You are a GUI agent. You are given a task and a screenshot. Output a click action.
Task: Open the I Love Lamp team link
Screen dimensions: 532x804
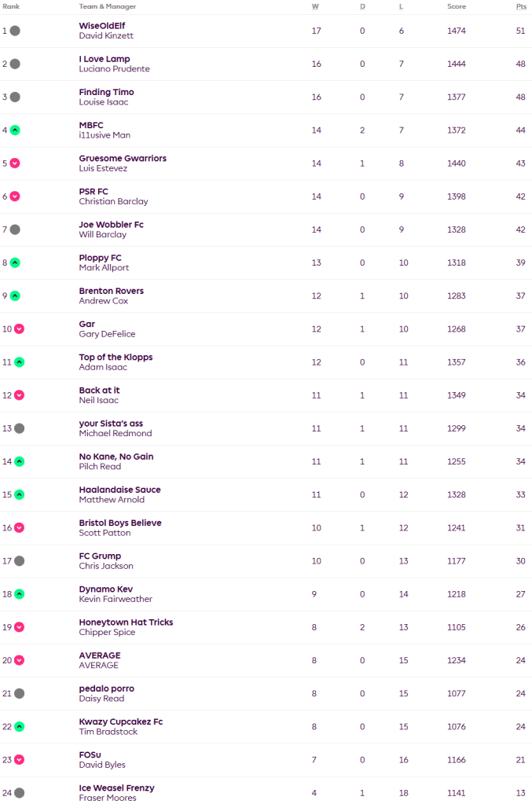click(x=105, y=59)
